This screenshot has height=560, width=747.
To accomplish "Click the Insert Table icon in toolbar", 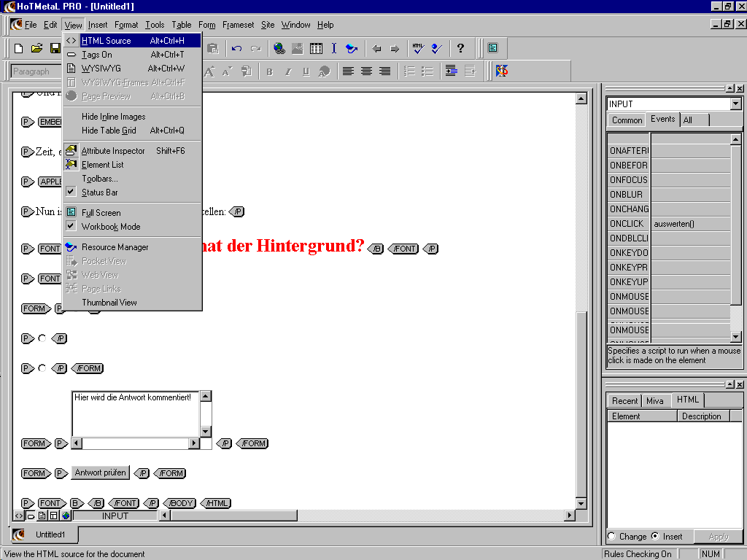I will [316, 49].
